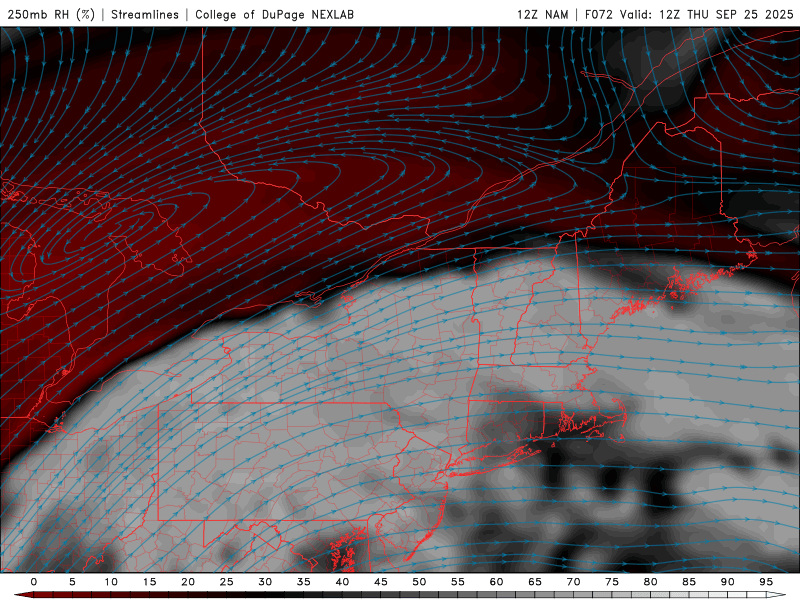Select the legend value "10"
This screenshot has width=800, height=600.
(x=111, y=582)
